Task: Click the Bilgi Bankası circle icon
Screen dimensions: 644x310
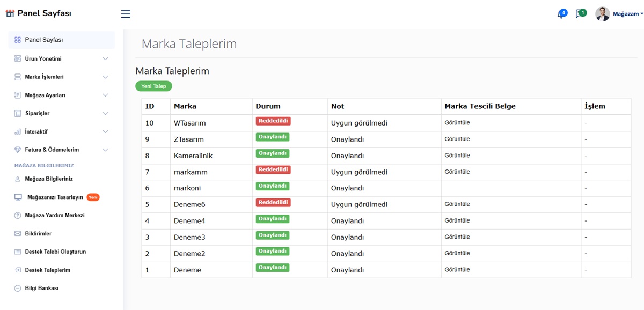Action: pos(18,289)
